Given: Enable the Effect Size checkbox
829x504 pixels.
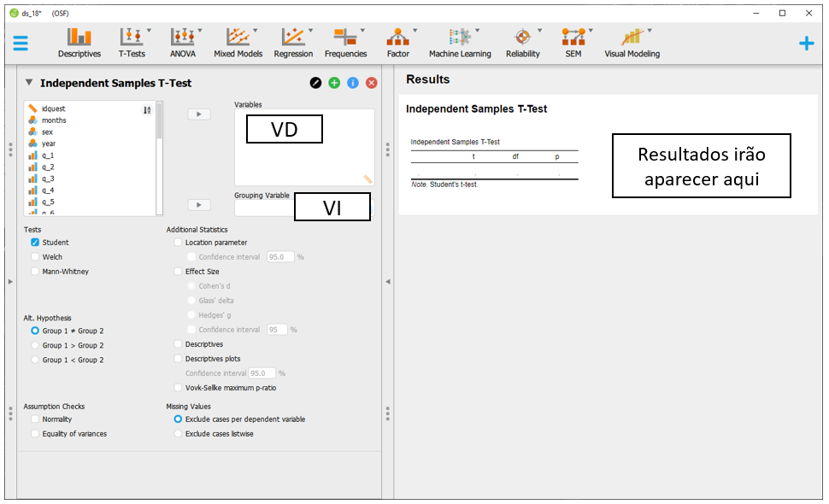Looking at the screenshot, I should [x=178, y=272].
